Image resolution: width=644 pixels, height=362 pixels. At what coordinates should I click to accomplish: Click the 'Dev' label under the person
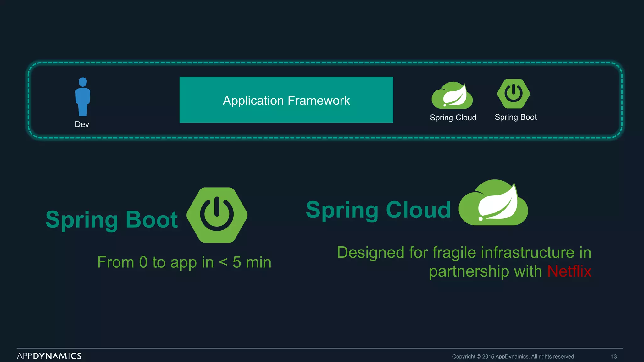tap(82, 124)
